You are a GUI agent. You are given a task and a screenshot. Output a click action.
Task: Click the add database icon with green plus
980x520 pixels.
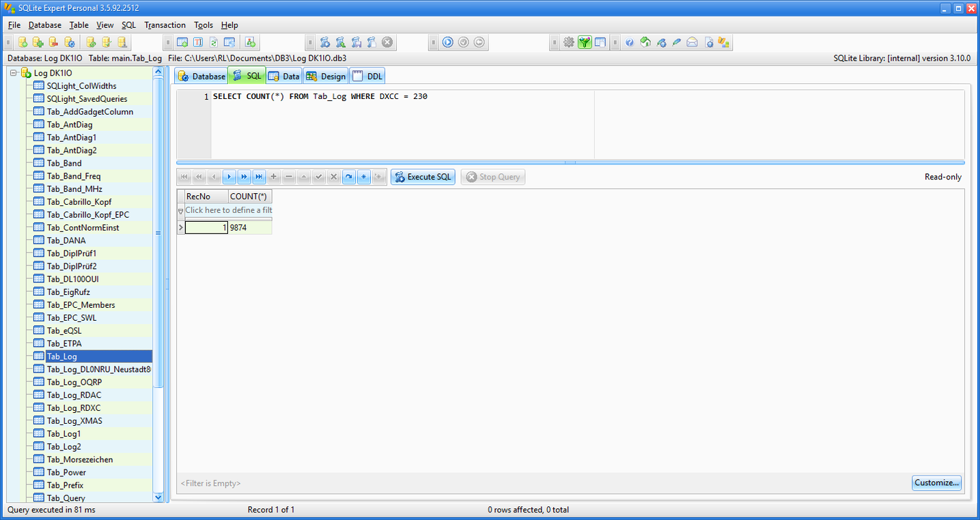(x=38, y=42)
